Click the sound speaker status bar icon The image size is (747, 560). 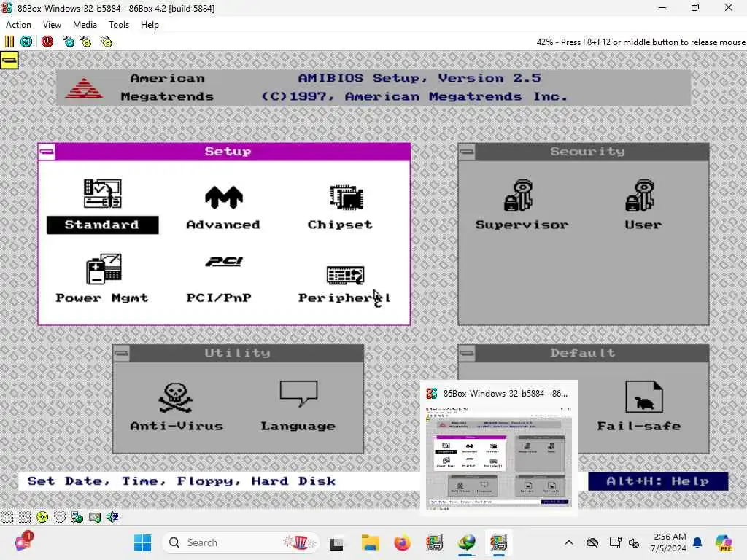(112, 517)
